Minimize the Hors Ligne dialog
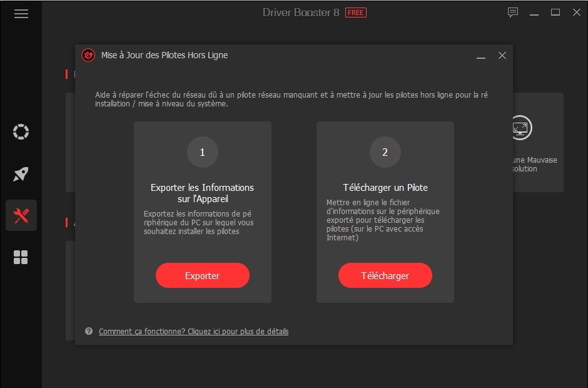Viewport: 588px width, 388px height. click(481, 56)
